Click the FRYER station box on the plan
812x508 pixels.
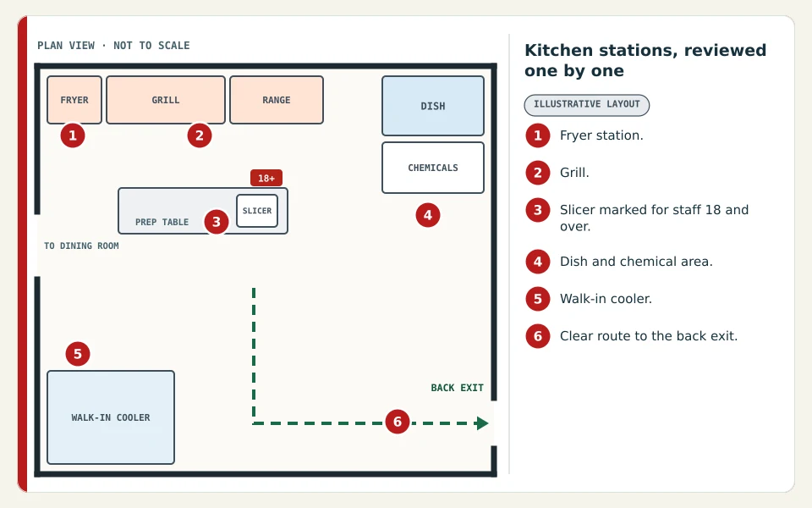[74, 100]
